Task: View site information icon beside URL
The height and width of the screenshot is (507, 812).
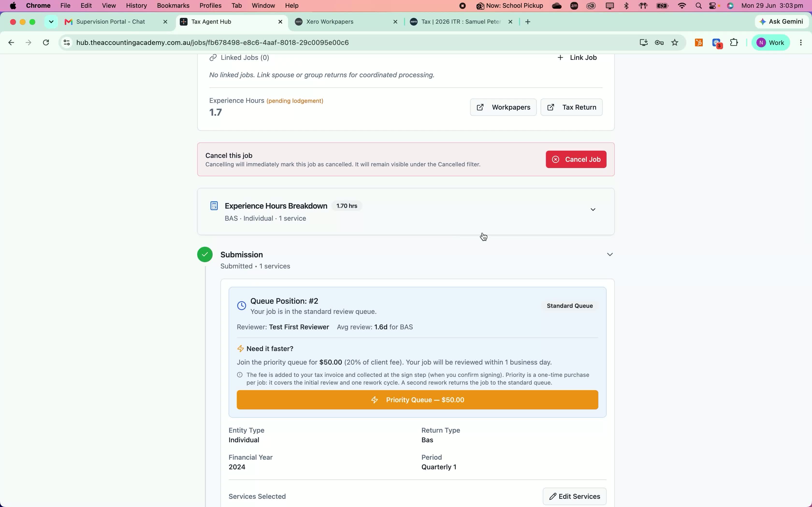Action: [x=67, y=42]
